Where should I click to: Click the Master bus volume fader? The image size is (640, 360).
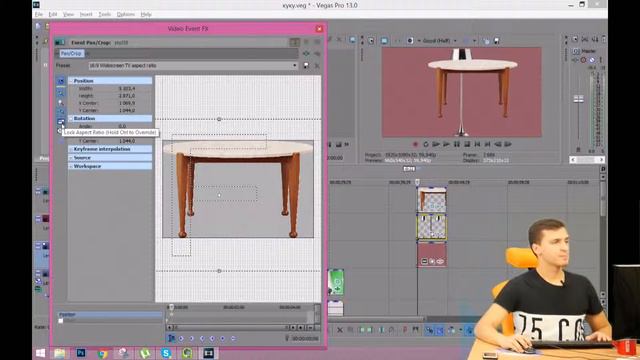[x=578, y=99]
